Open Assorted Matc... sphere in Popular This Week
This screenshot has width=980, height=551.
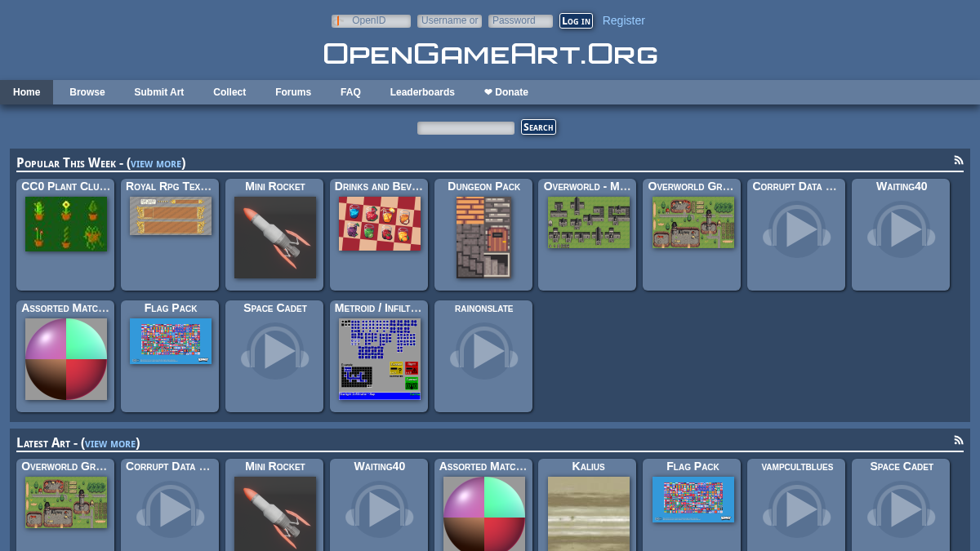pos(66,359)
